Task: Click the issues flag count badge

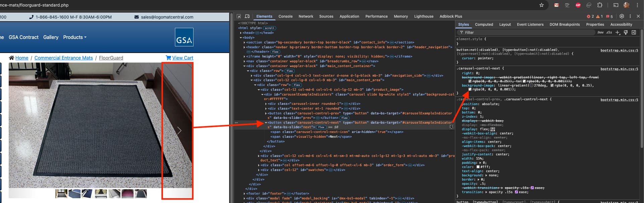Action: coord(609,16)
